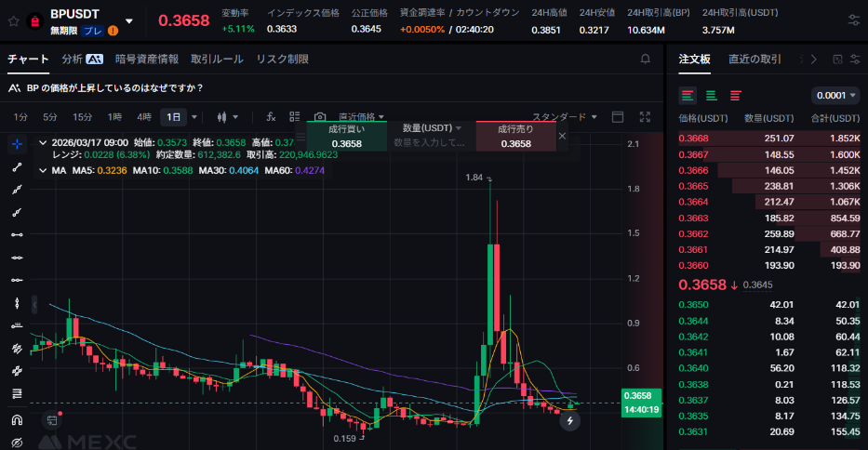Screen dimensions: 868x450
Task: Show only red sell orders view
Action: (735, 95)
